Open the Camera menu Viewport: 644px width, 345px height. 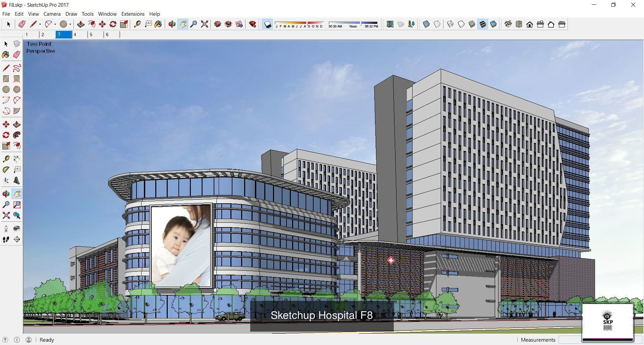click(52, 14)
